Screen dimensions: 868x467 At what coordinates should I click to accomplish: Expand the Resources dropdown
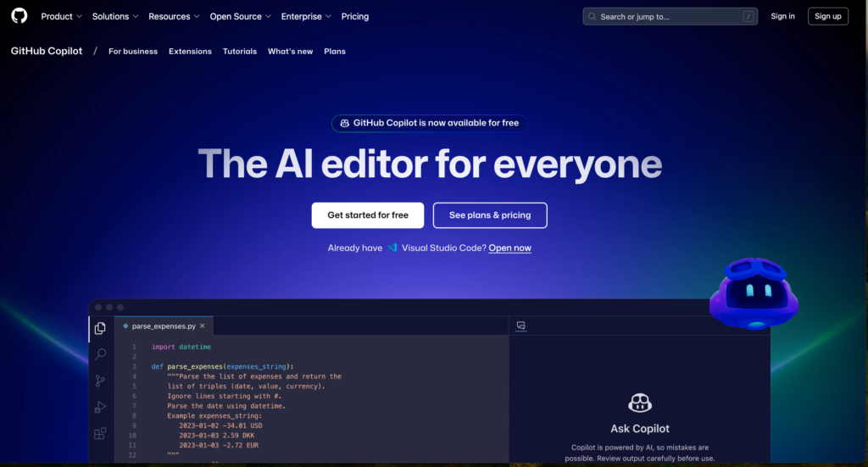174,17
